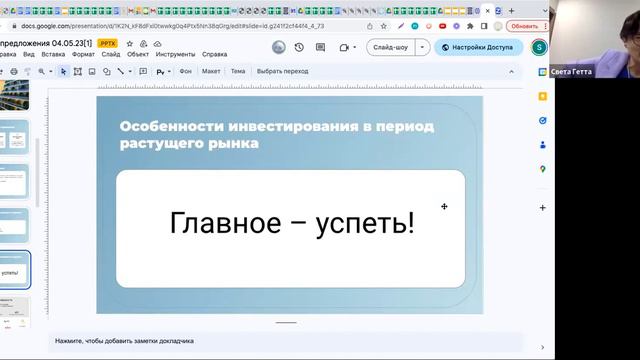
Task: Share page using address bar share icon
Action: (369, 26)
